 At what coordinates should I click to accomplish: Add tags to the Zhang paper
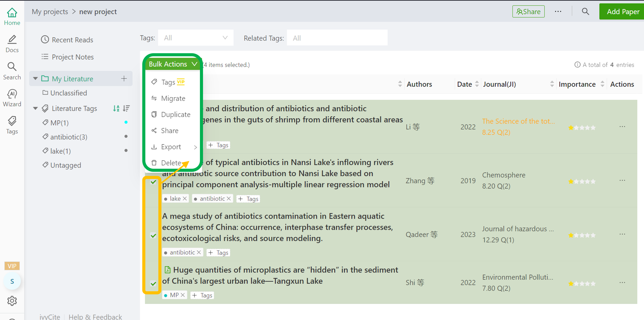[248, 199]
